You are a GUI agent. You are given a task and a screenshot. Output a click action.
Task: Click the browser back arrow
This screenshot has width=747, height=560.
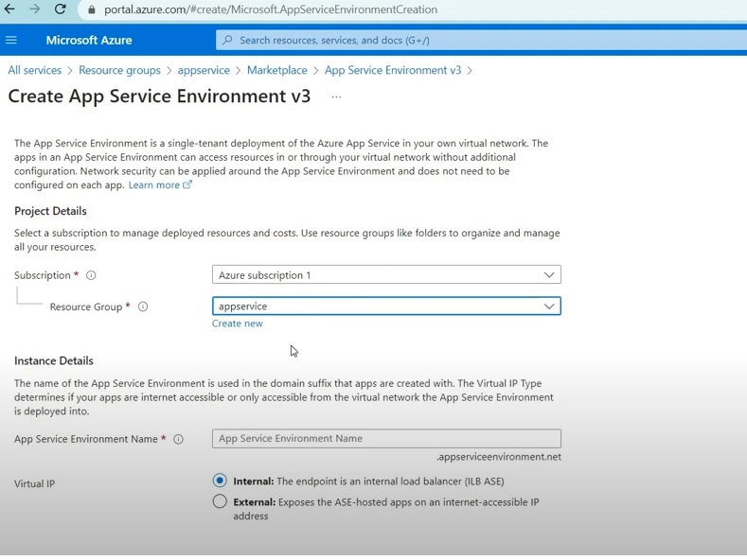pyautogui.click(x=9, y=9)
